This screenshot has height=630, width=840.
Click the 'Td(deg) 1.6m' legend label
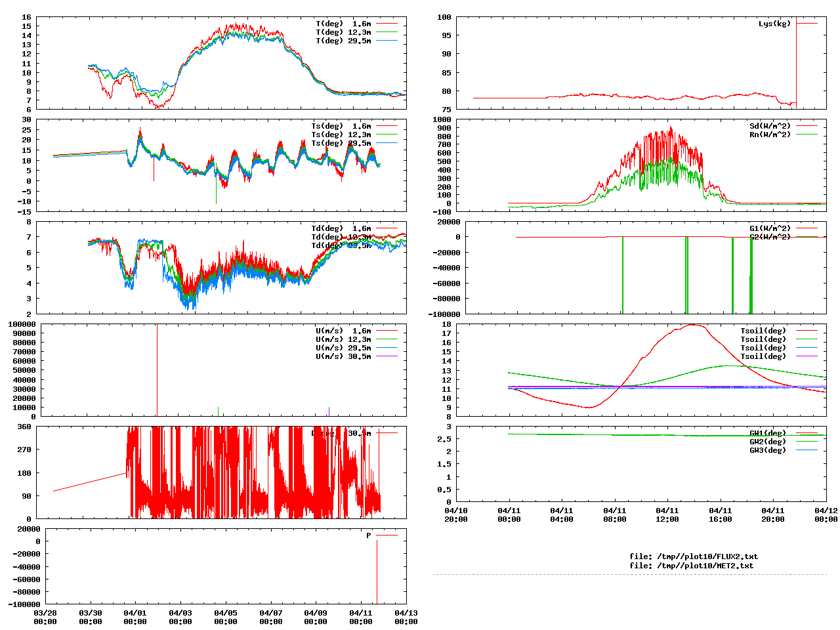coord(341,228)
